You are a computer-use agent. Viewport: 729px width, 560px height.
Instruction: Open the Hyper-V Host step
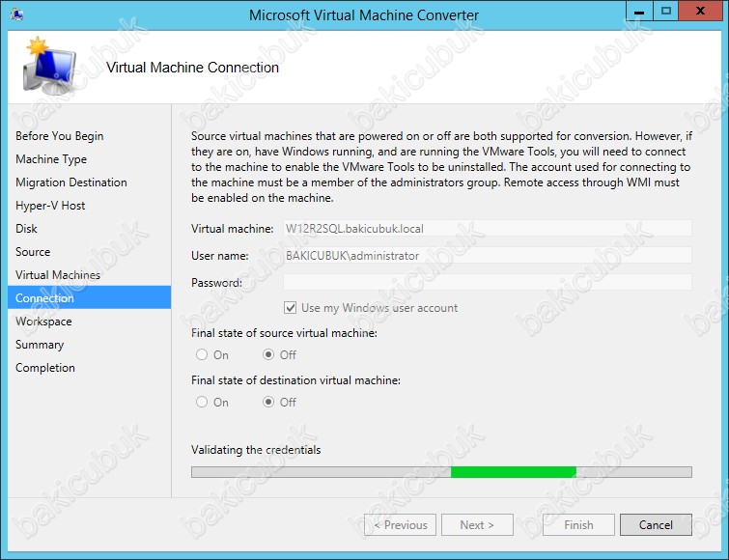50,206
